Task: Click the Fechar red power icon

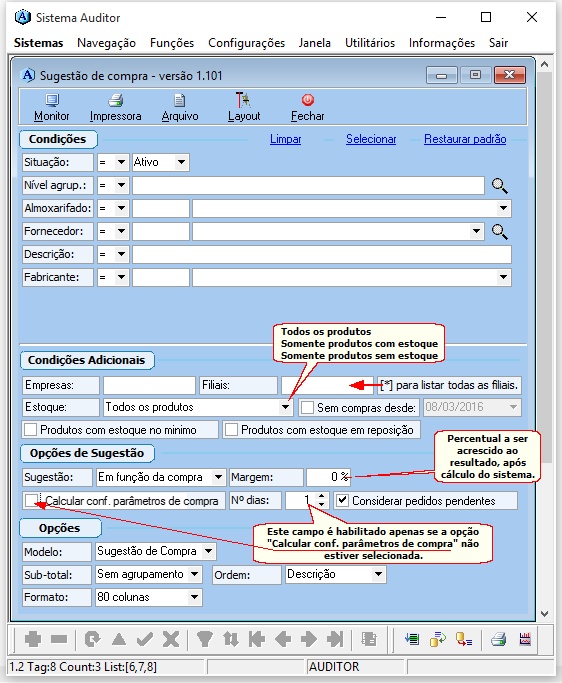Action: (308, 100)
